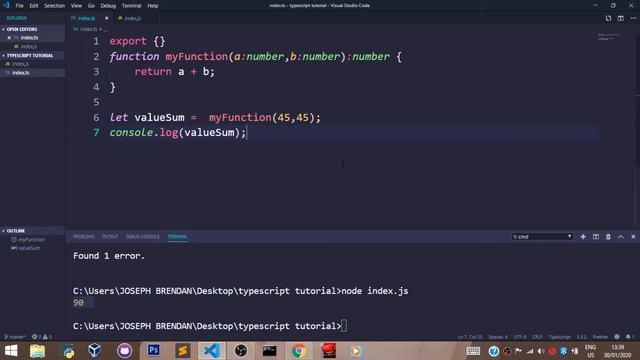Screen dimensions: 640x360
Task: Close the terminal panel
Action: pyautogui.click(x=633, y=237)
